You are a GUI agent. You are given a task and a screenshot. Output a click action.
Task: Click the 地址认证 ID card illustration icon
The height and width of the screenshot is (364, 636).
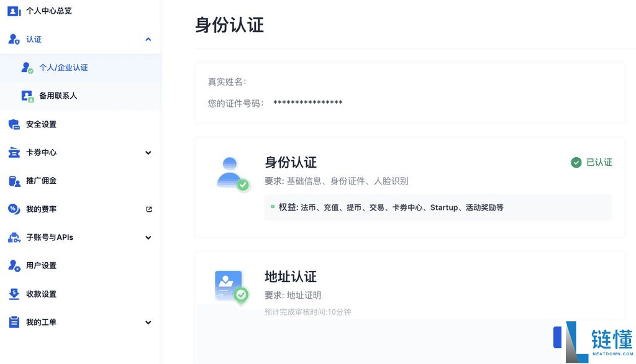232,288
